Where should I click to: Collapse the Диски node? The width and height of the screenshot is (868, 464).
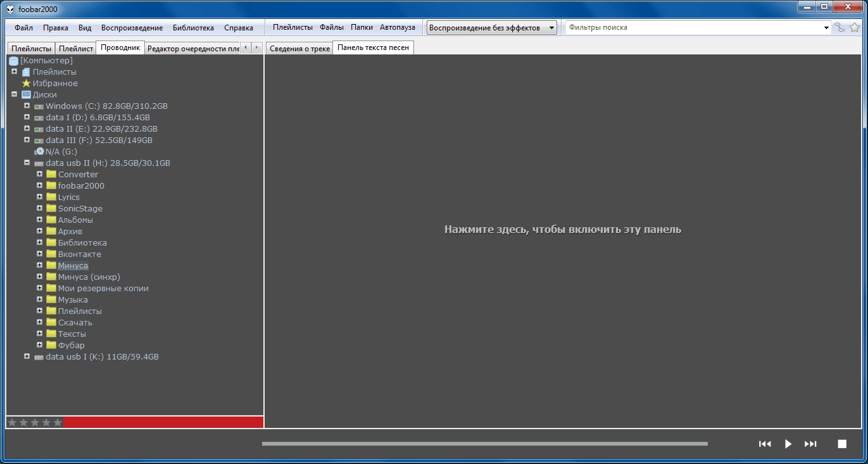click(x=14, y=94)
